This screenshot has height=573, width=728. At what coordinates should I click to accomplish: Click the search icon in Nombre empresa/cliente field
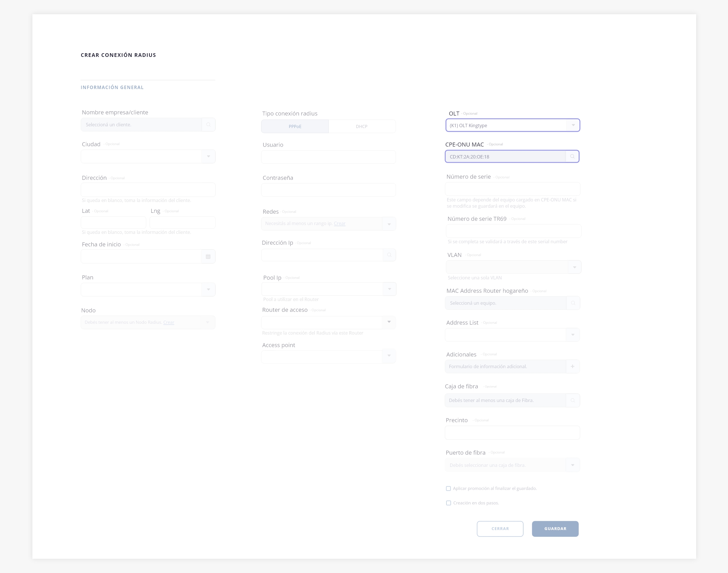(208, 124)
